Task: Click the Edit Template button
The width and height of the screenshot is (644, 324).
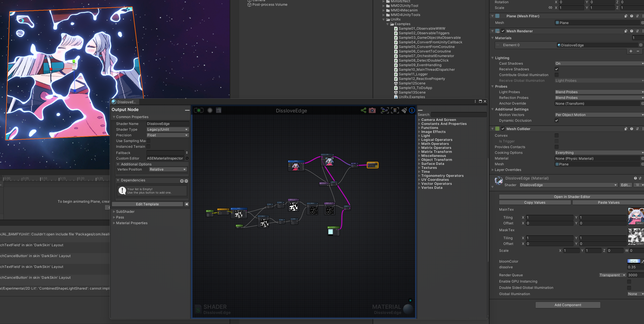Action: [147, 204]
